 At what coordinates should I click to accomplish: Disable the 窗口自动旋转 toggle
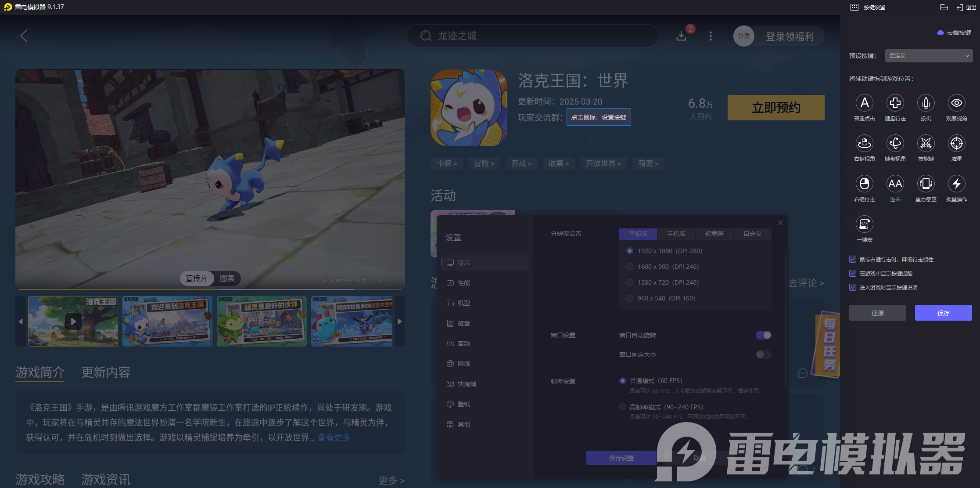point(764,335)
